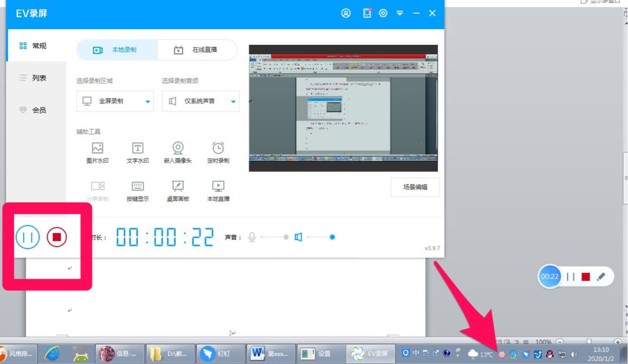The height and width of the screenshot is (364, 628).
Task: Click the 分屏录制 split-screen tool
Action: [97, 191]
